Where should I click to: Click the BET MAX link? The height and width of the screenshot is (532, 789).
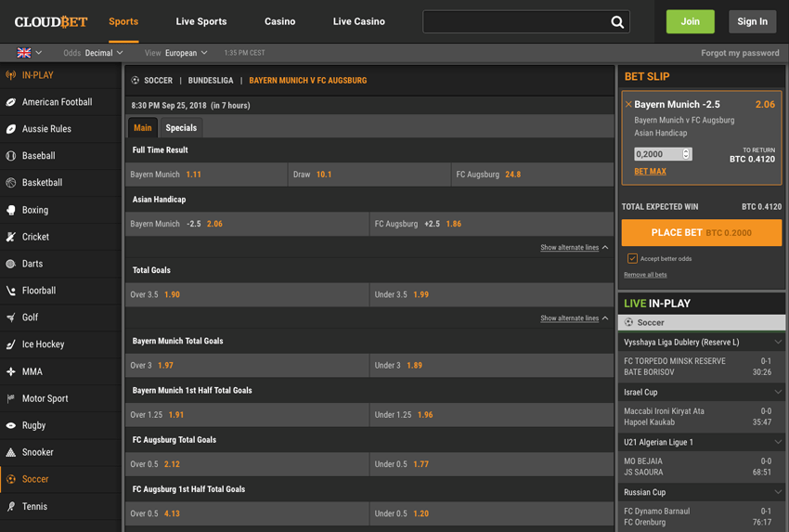pyautogui.click(x=650, y=172)
